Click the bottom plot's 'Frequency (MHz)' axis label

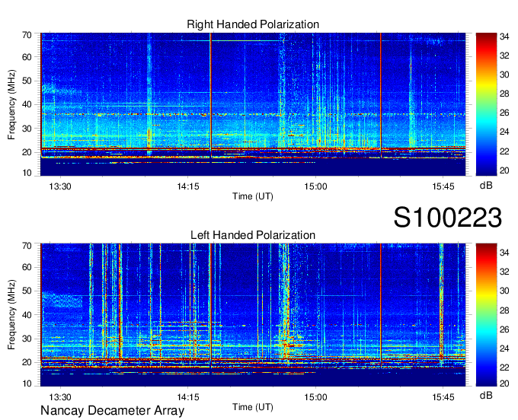pos(11,315)
